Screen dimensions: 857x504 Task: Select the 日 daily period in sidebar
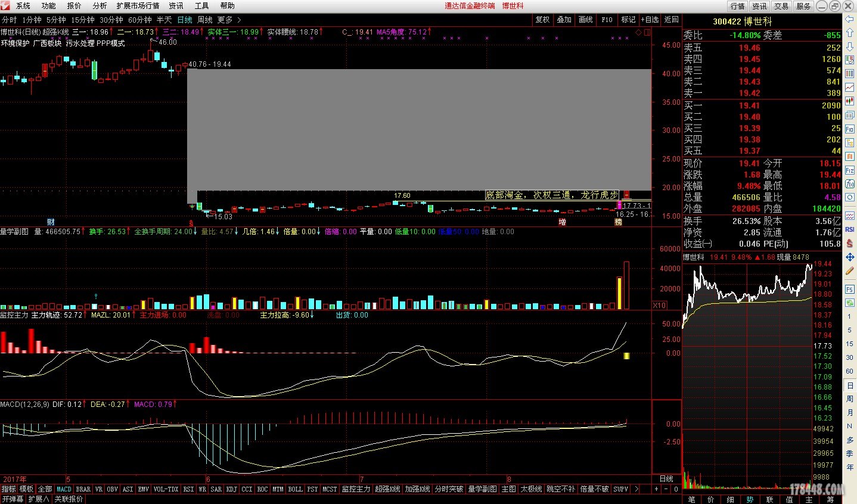tap(849, 385)
